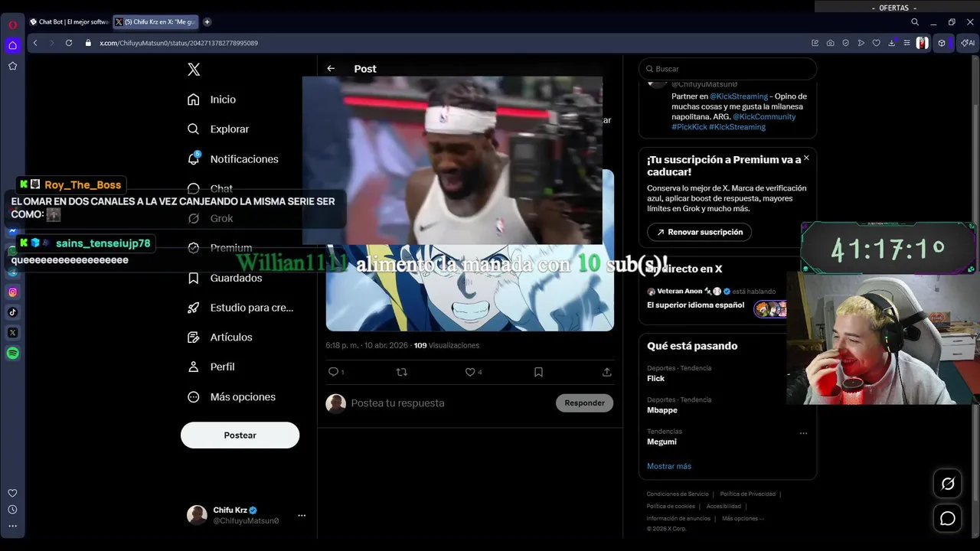
Task: Open the Easy setup sliders icon
Action: tap(906, 43)
